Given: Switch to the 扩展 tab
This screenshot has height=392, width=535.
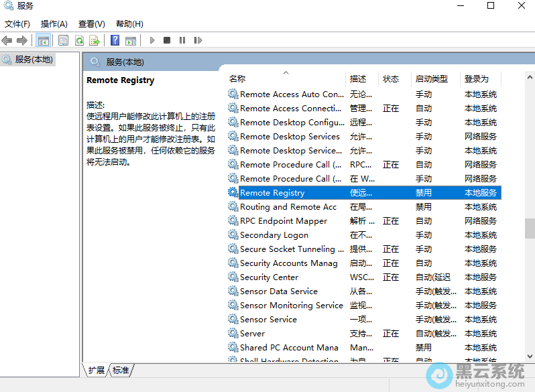Looking at the screenshot, I should click(97, 370).
